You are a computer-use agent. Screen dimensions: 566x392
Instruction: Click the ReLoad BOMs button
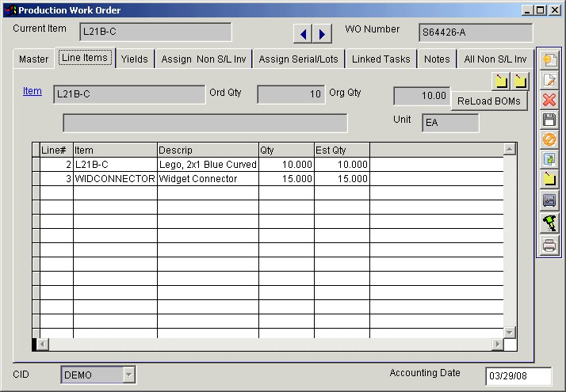coord(489,101)
